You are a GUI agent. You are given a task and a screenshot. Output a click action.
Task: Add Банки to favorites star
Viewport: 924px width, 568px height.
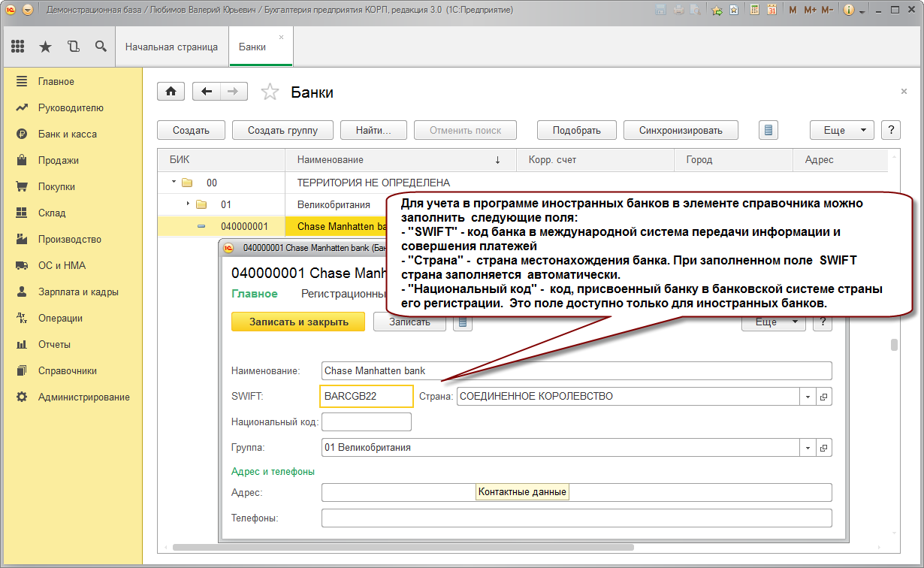pyautogui.click(x=270, y=92)
